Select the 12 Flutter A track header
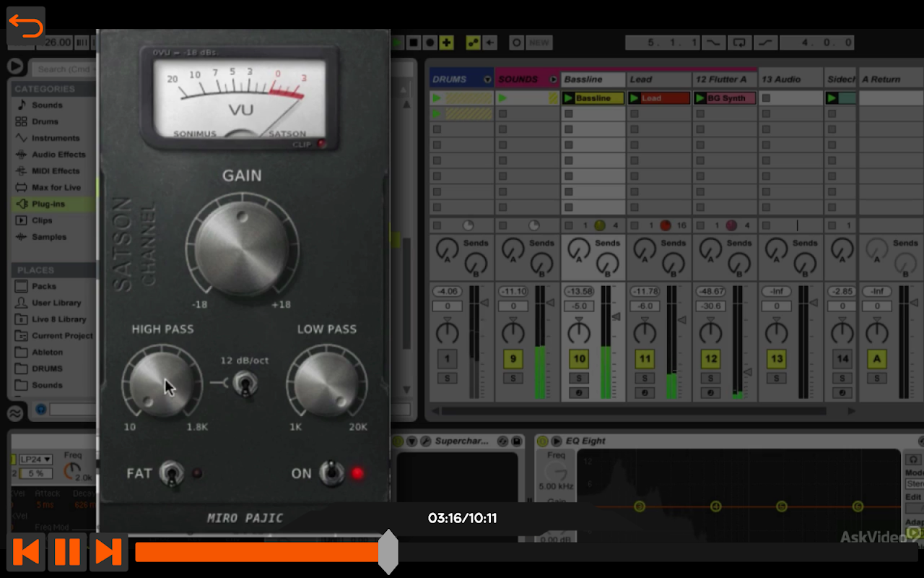924x578 pixels. [725, 79]
